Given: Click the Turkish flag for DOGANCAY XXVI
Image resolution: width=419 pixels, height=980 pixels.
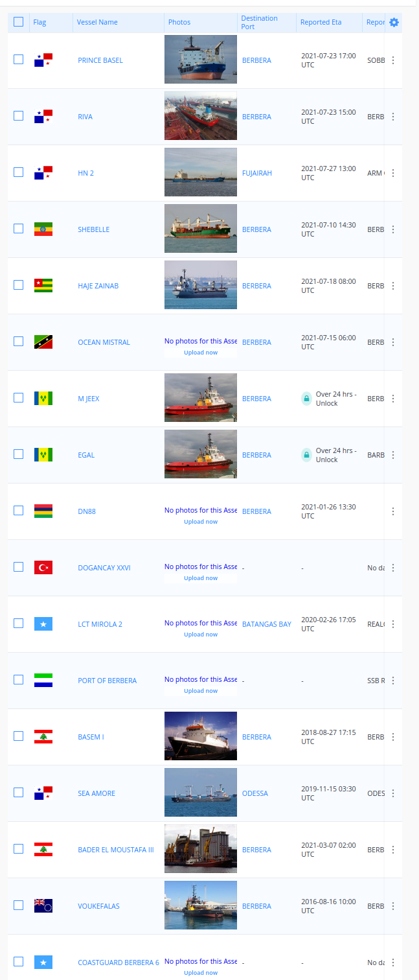Looking at the screenshot, I should point(43,568).
